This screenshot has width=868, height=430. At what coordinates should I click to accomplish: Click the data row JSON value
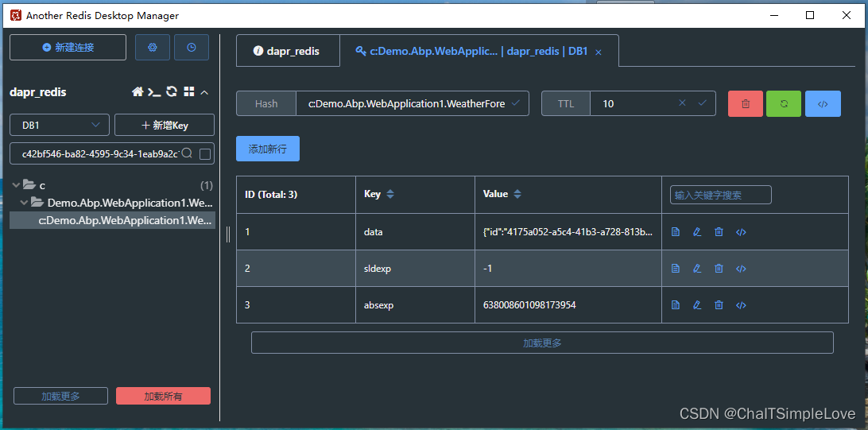point(568,232)
